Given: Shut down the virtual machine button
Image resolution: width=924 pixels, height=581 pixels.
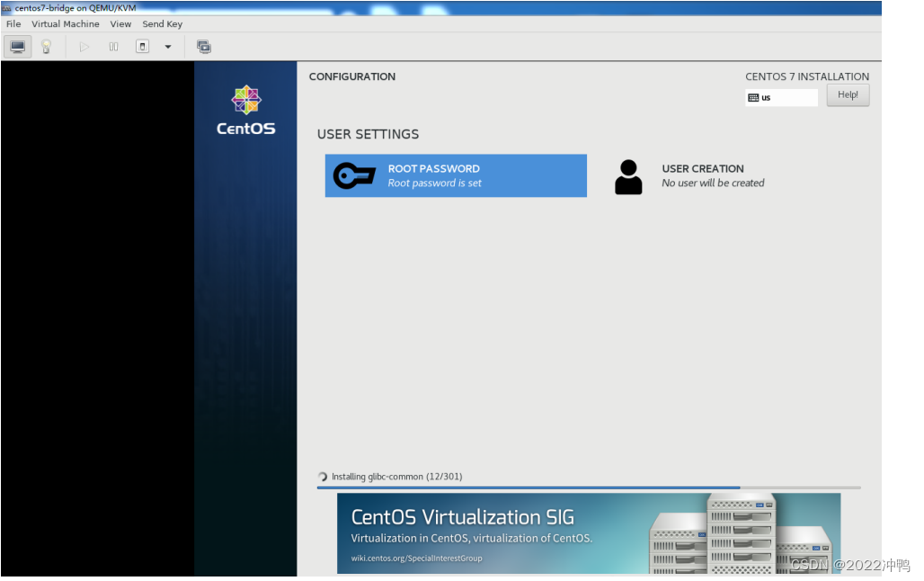Looking at the screenshot, I should click(143, 47).
